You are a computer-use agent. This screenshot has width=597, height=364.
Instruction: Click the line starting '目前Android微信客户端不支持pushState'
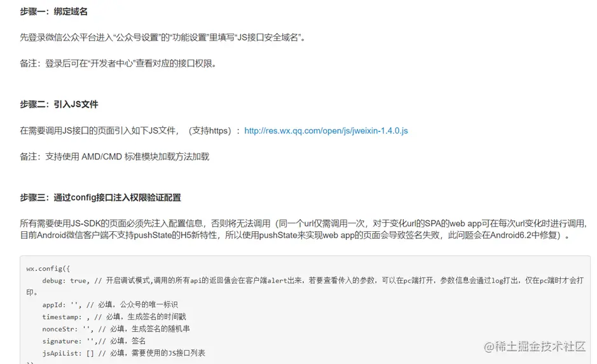(x=295, y=235)
